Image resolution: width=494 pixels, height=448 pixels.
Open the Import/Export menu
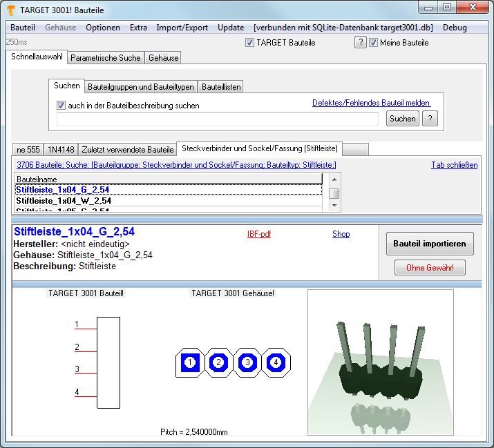[x=182, y=28]
